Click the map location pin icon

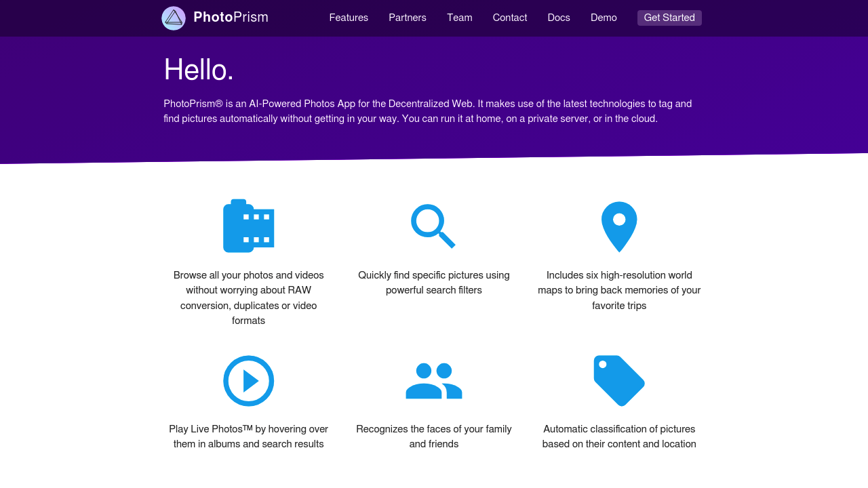(619, 226)
